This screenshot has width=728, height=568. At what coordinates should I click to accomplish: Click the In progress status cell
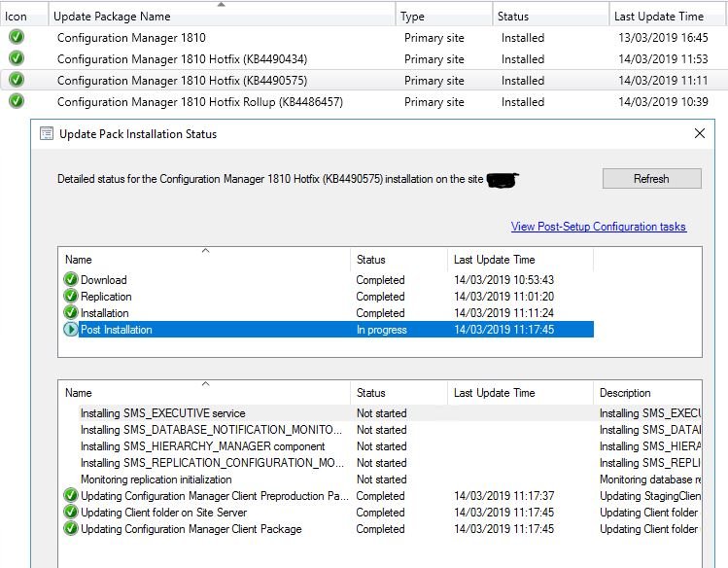click(x=382, y=330)
